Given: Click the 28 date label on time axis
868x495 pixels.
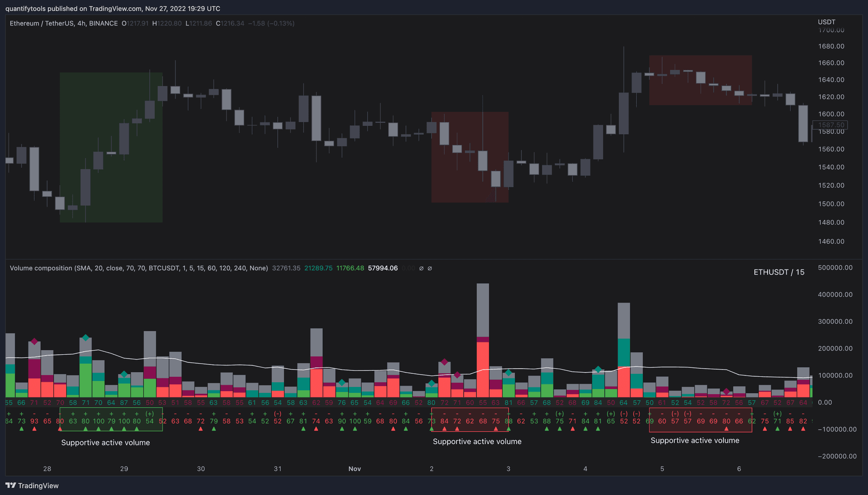Looking at the screenshot, I should [47, 469].
